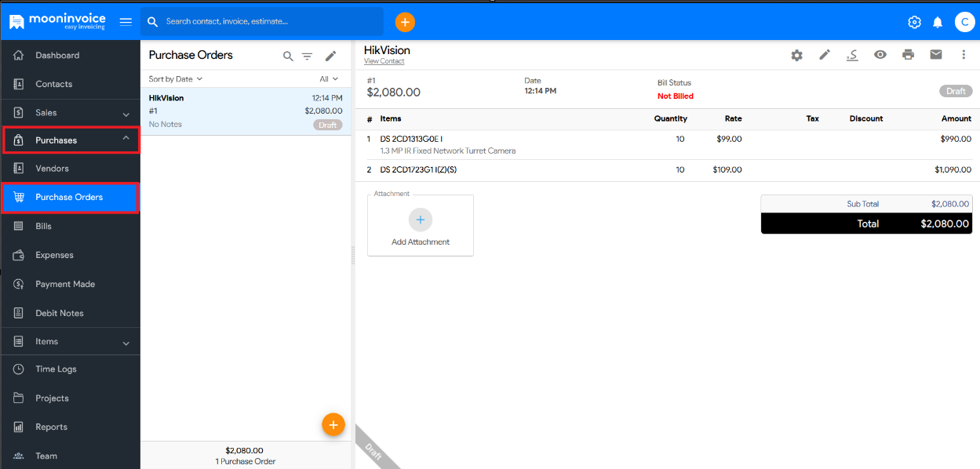
Task: Email the purchase order
Action: pyautogui.click(x=936, y=55)
